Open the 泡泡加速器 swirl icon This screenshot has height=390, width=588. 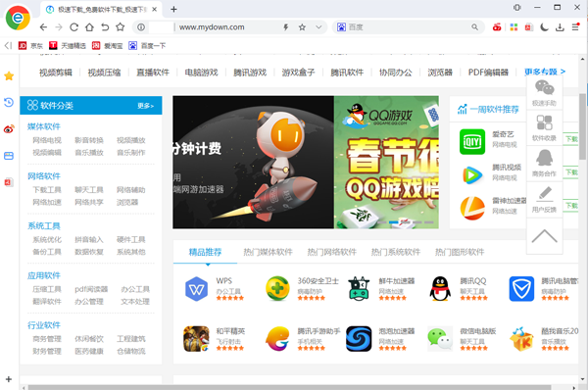pos(359,339)
